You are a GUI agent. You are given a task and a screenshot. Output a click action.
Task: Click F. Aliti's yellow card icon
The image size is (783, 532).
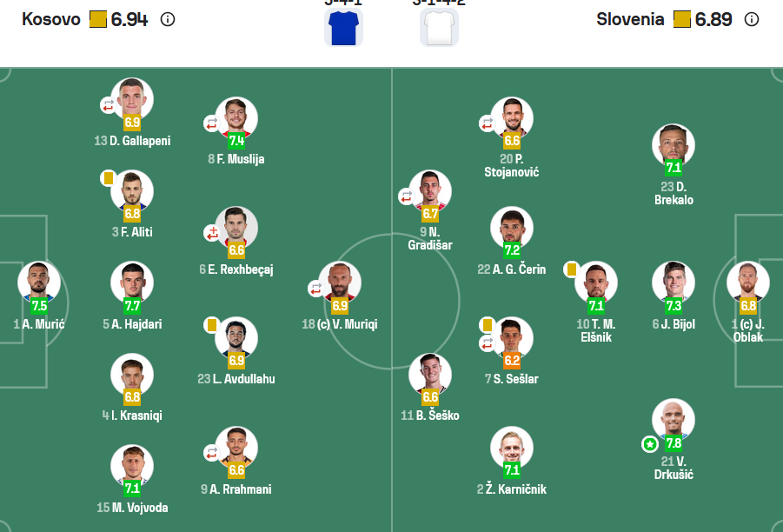[109, 178]
